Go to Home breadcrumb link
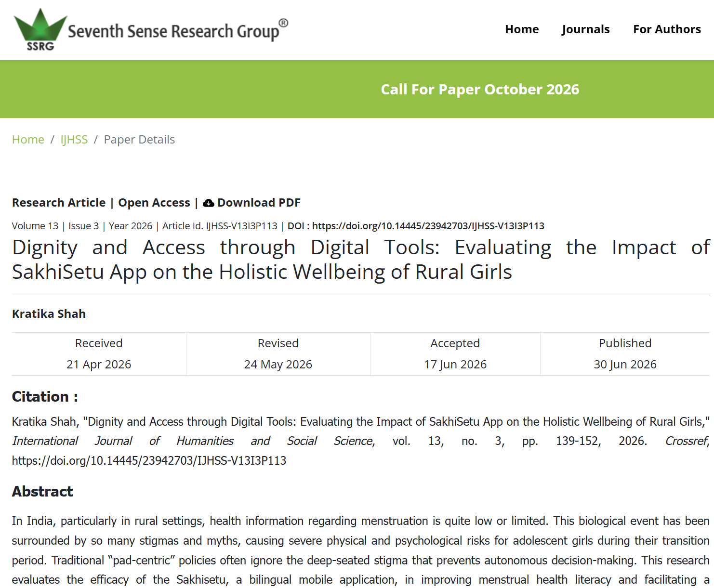714x588 pixels. click(28, 140)
